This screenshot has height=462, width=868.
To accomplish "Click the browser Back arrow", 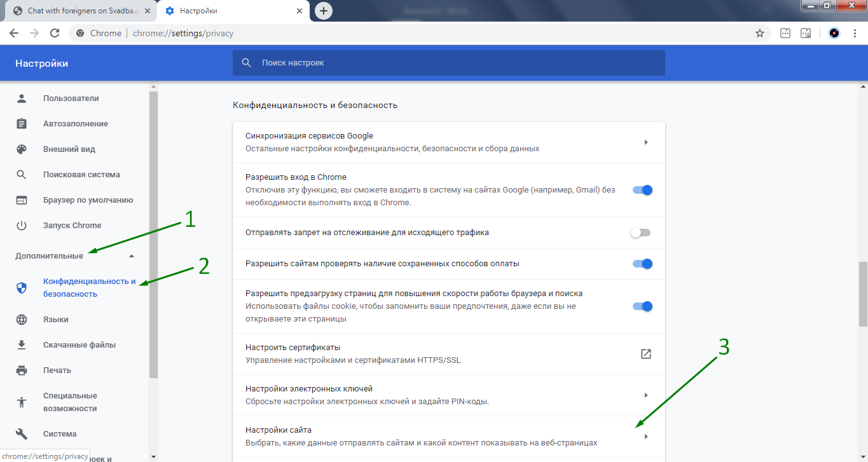I will tap(14, 33).
